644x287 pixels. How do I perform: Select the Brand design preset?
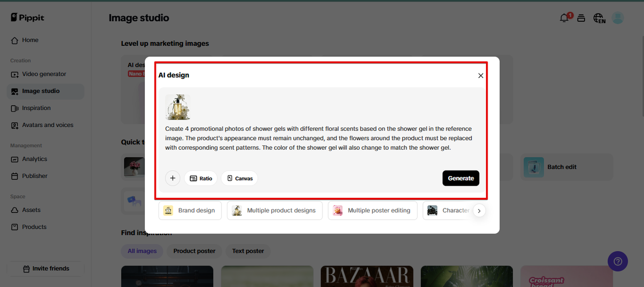(x=190, y=210)
